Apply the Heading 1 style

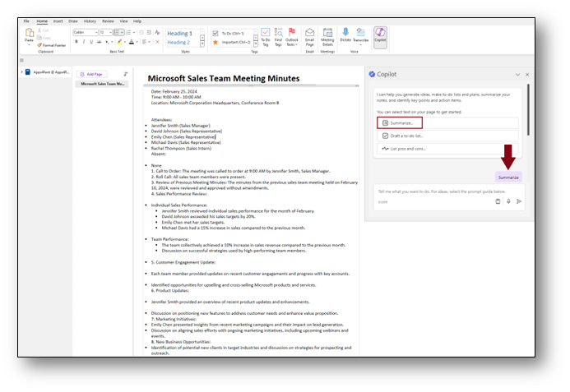point(179,34)
